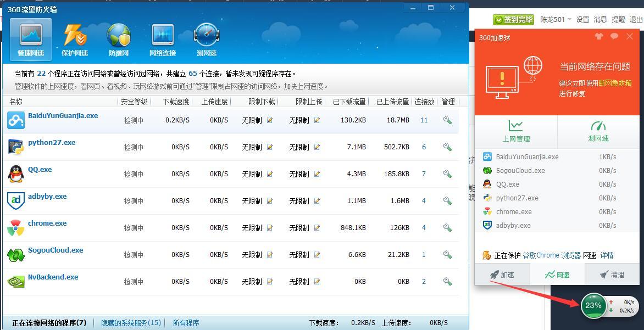Open the 设置 menu
This screenshot has width=644, height=330.
(x=583, y=19)
